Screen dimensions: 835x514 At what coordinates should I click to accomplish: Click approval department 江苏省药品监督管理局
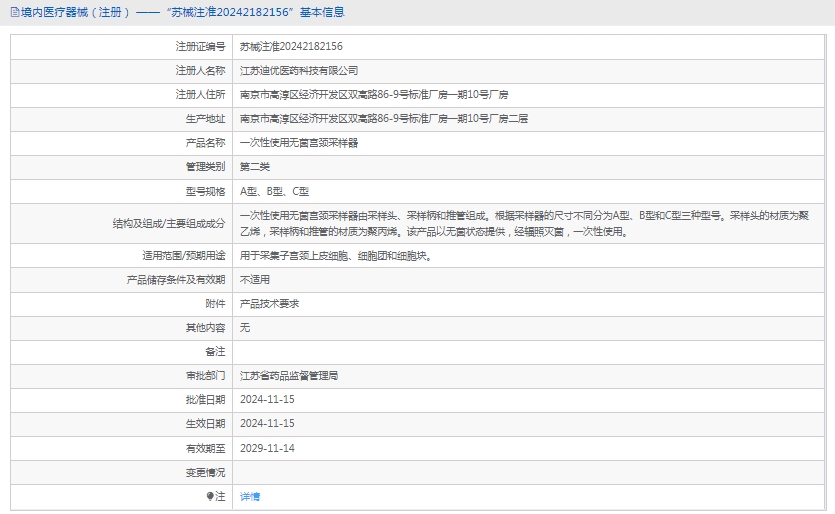click(x=289, y=376)
